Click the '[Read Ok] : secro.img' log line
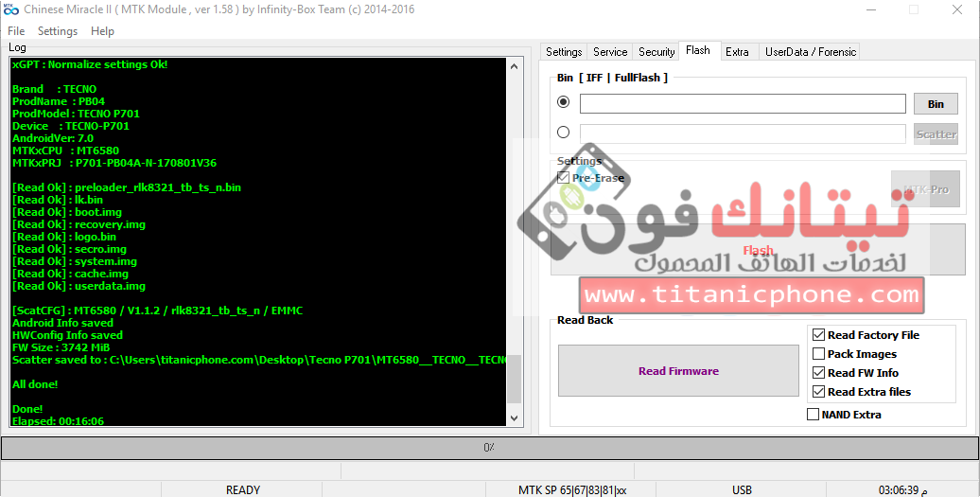 coord(69,249)
